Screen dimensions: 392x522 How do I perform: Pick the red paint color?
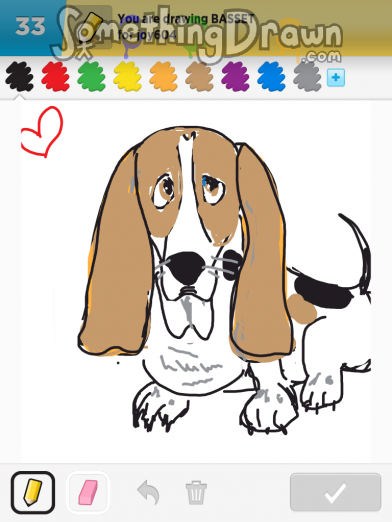56,77
